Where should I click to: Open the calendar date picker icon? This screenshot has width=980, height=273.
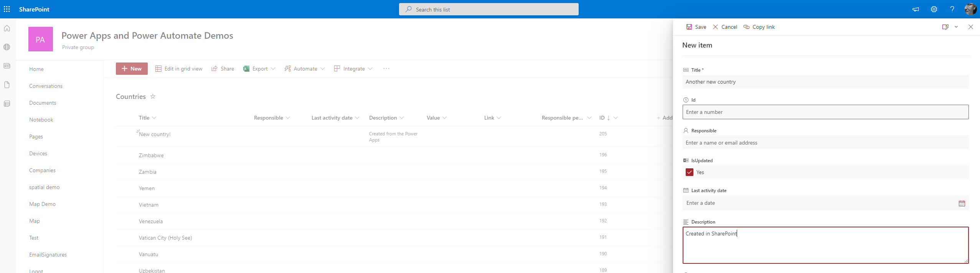pos(962,203)
